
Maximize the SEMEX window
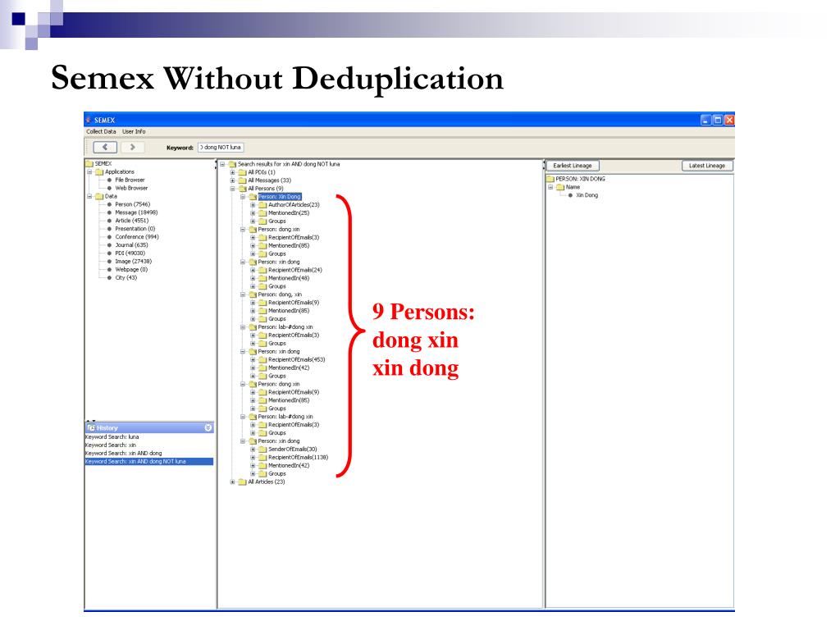[x=717, y=120]
